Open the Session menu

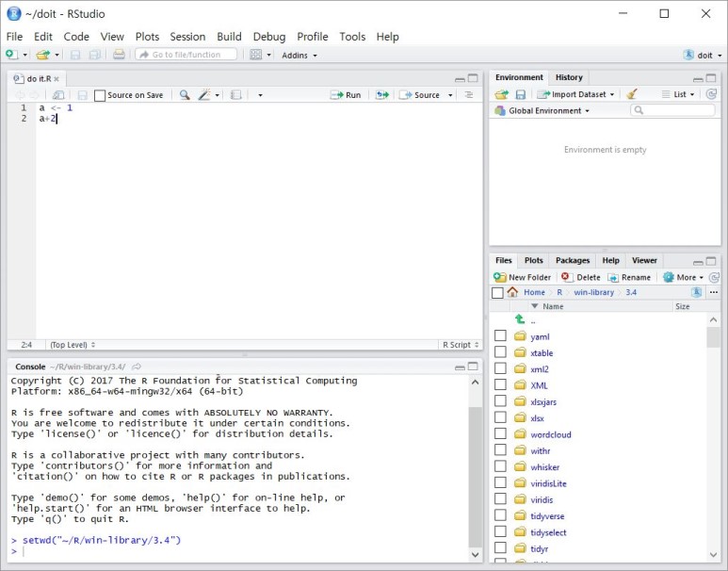[x=187, y=37]
